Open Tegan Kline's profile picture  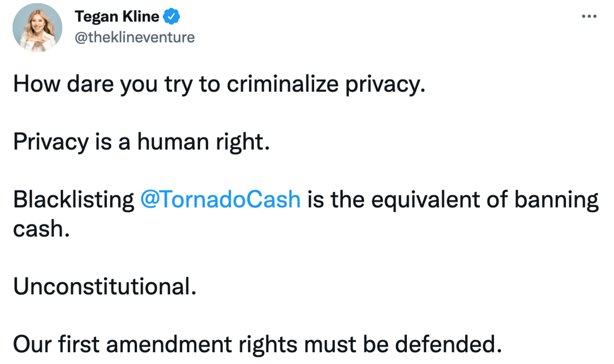(x=37, y=30)
